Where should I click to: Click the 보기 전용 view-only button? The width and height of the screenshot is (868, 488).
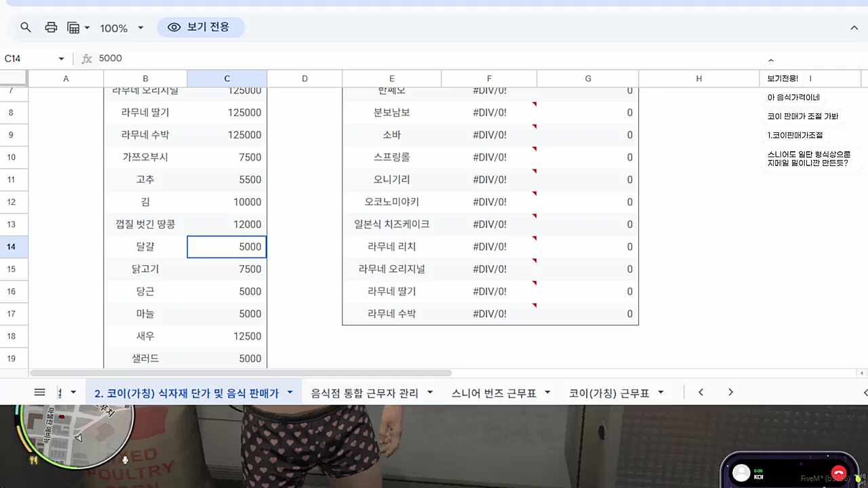pos(200,27)
